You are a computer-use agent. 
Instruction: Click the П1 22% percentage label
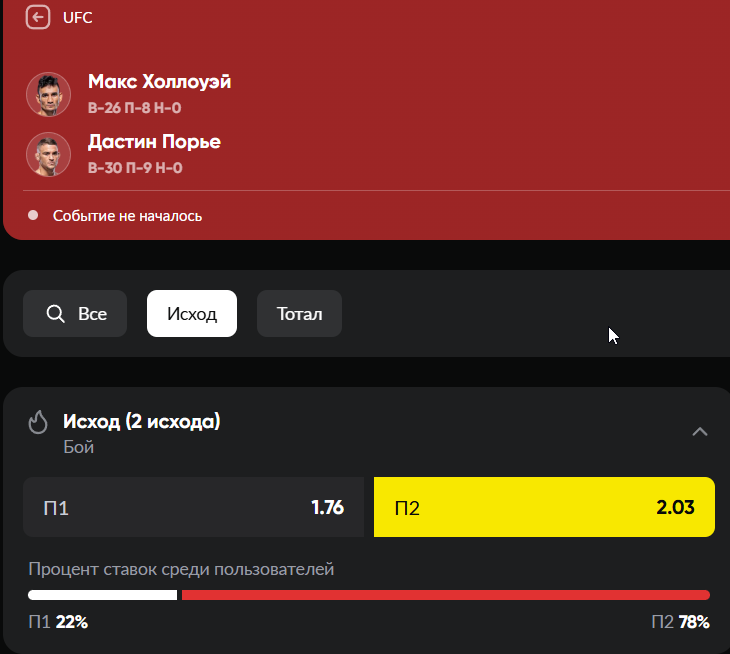[x=58, y=622]
